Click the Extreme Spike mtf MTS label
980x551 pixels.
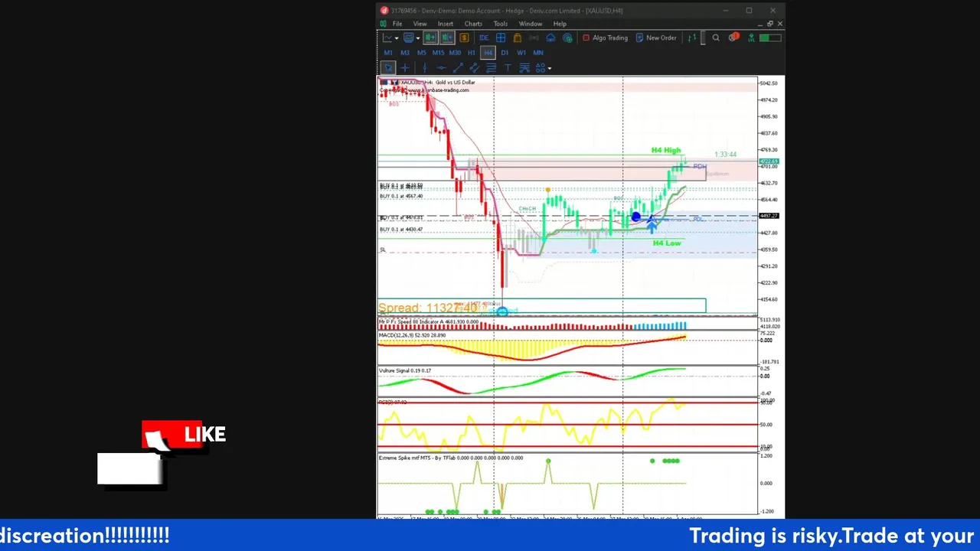coord(450,458)
